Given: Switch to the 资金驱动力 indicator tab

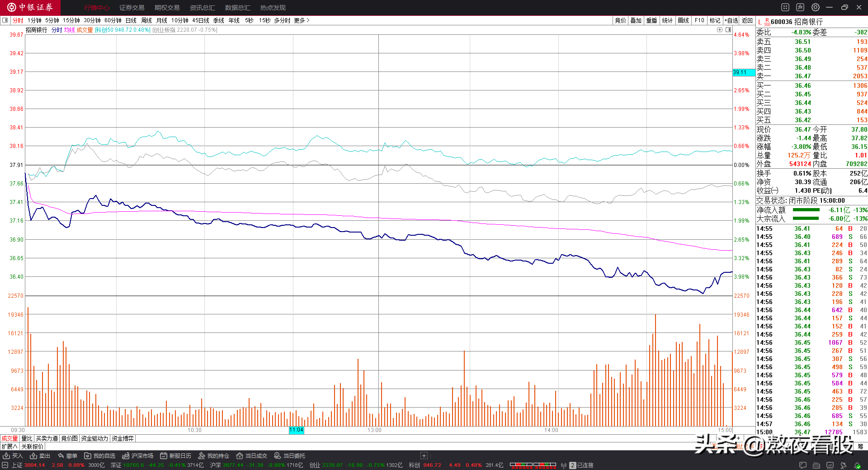Looking at the screenshot, I should point(94,438).
